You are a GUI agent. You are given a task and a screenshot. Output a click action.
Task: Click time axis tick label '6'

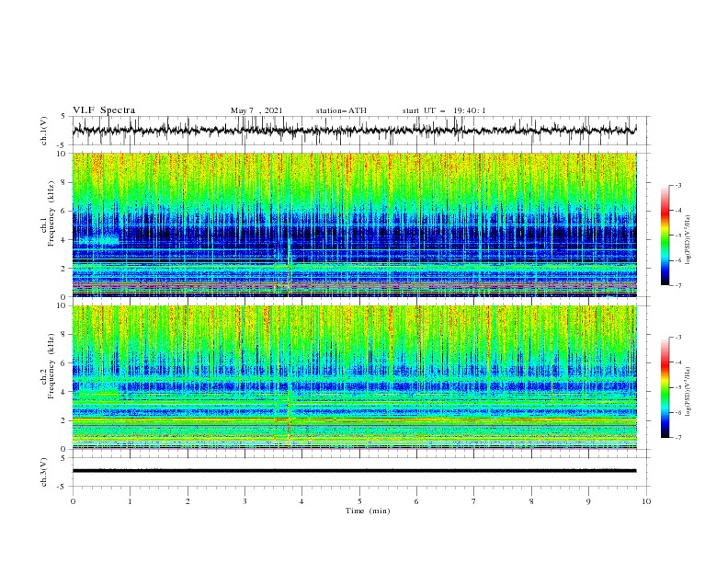pos(416,501)
